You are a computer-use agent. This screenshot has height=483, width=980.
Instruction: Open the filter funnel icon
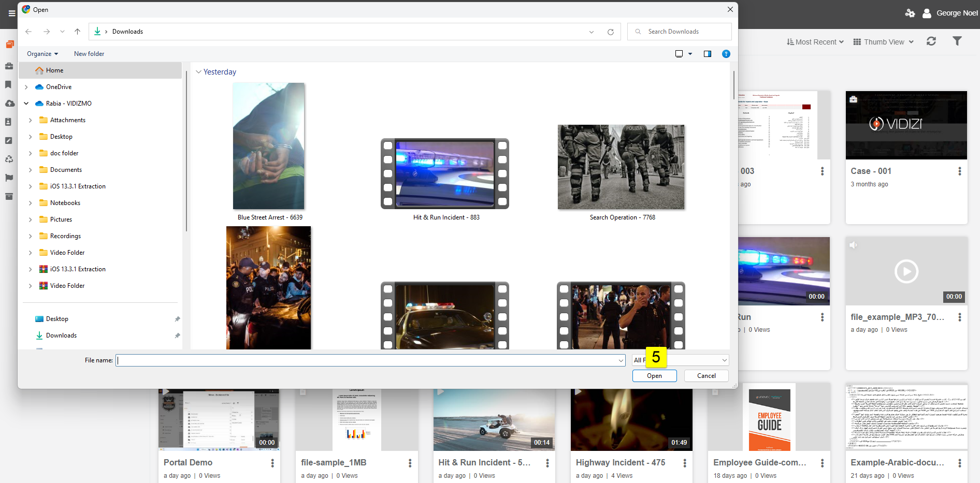957,41
